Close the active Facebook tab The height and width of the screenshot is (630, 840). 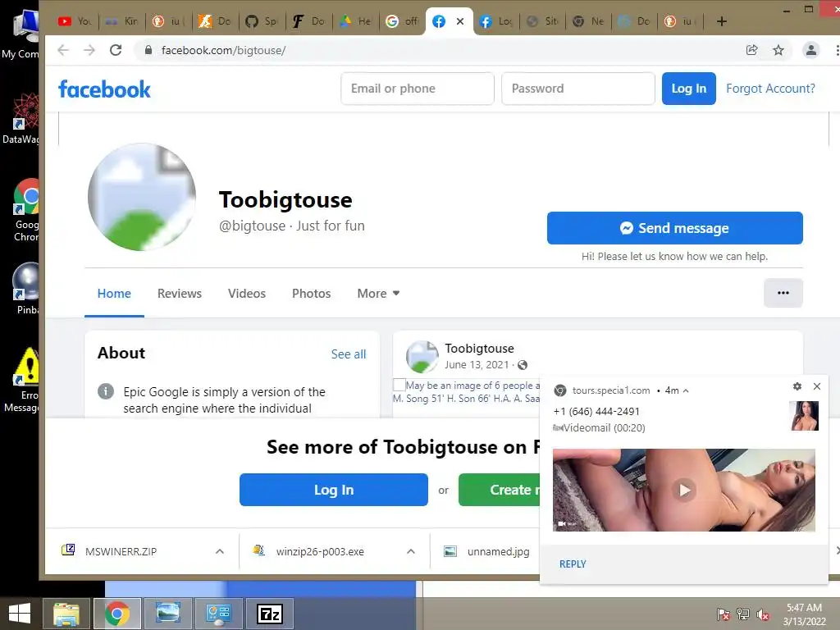coord(460,21)
